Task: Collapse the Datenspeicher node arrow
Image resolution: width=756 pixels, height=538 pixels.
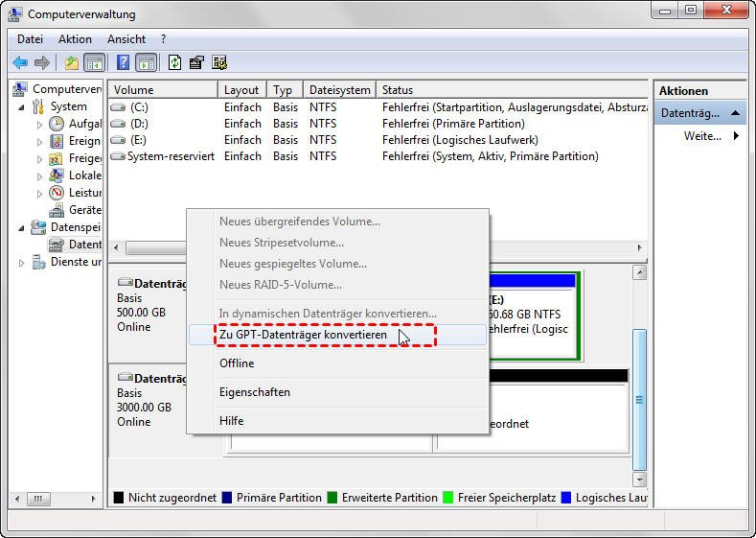Action: (21, 228)
